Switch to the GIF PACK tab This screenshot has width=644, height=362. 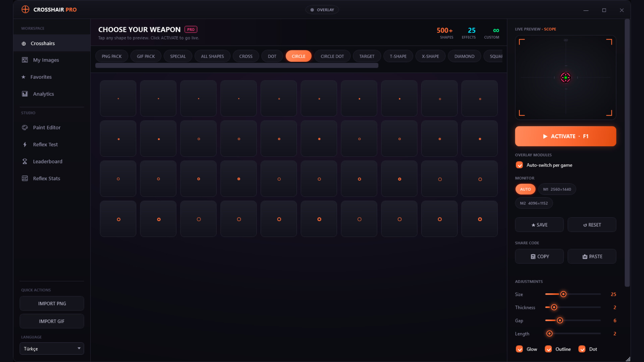click(146, 56)
